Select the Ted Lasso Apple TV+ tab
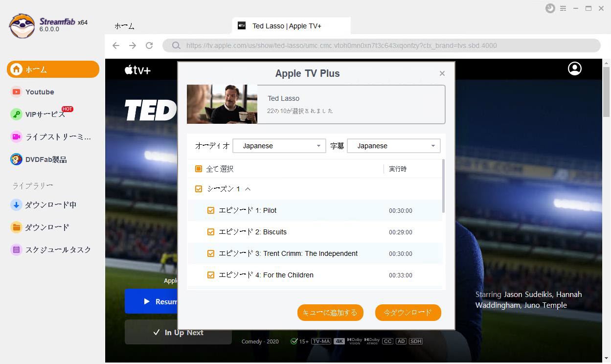Screen dimensions: 611x364 [292, 26]
